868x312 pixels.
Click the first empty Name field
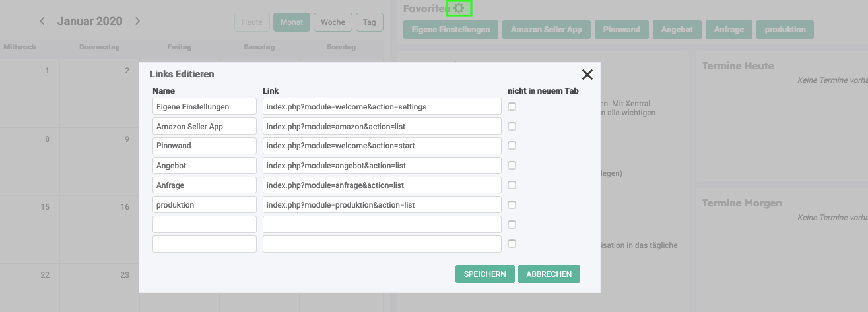pyautogui.click(x=204, y=224)
